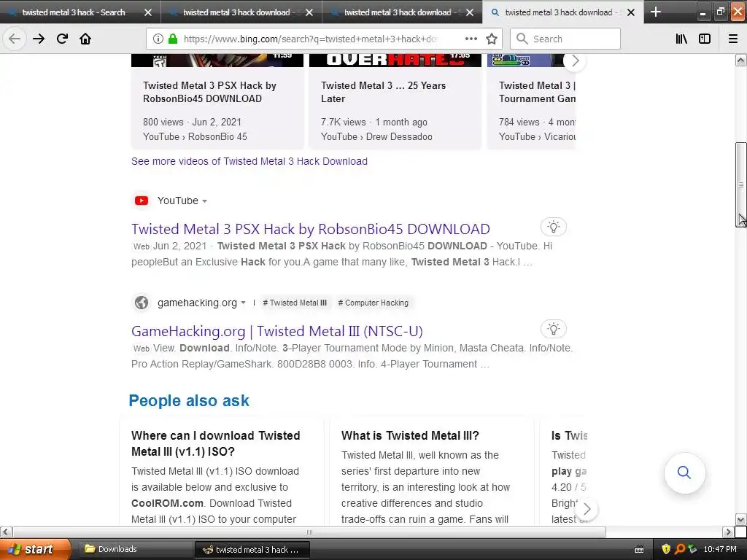
Task: Reload the current page
Action: [62, 39]
